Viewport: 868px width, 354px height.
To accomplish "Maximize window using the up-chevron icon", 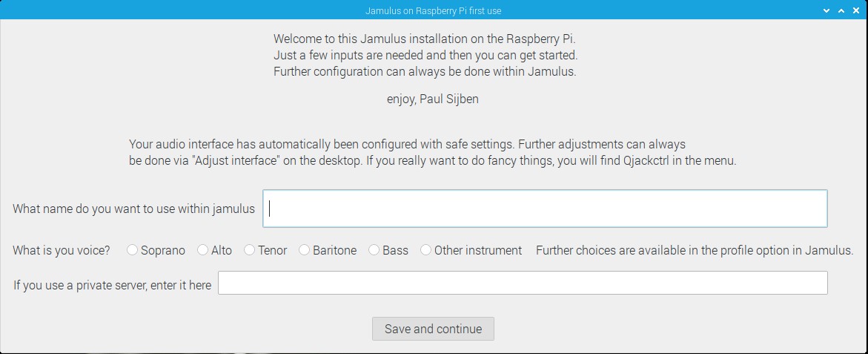I will tap(841, 10).
